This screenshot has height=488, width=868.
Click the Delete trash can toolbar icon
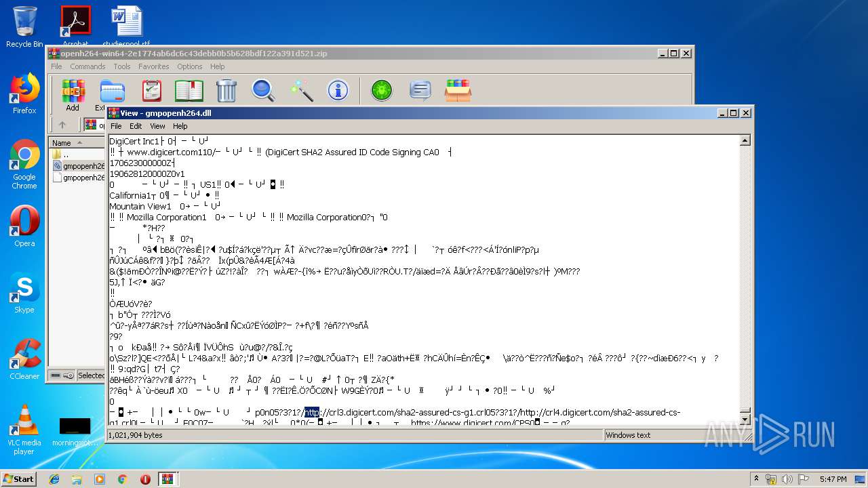click(x=226, y=90)
